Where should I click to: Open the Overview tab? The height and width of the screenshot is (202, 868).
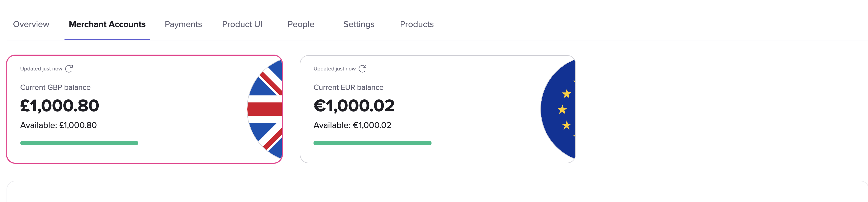tap(31, 24)
